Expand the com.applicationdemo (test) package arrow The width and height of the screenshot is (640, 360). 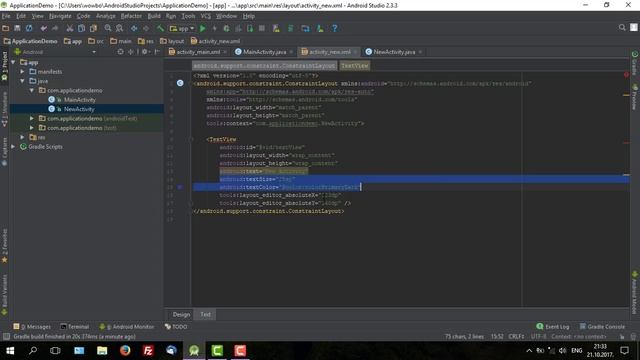[31, 128]
